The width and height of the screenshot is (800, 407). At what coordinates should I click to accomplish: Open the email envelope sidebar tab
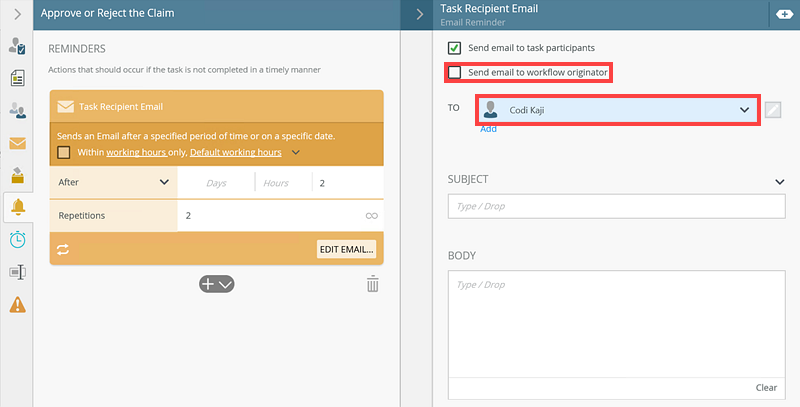[17, 143]
